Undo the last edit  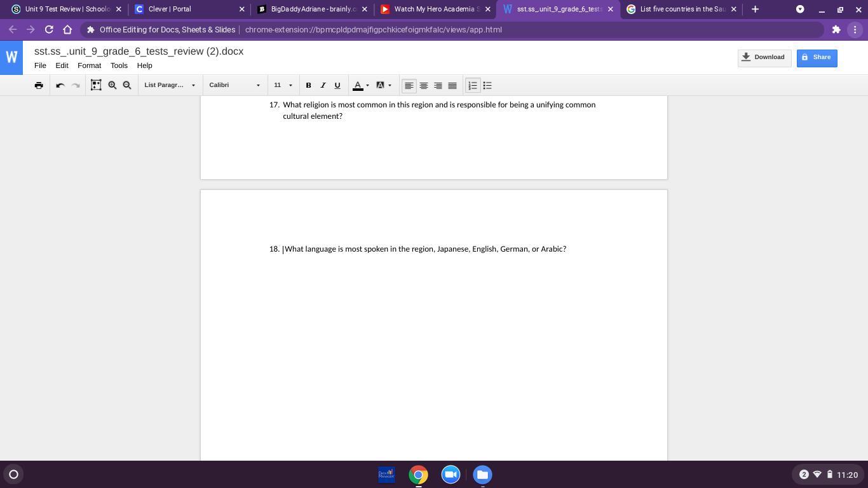point(60,85)
